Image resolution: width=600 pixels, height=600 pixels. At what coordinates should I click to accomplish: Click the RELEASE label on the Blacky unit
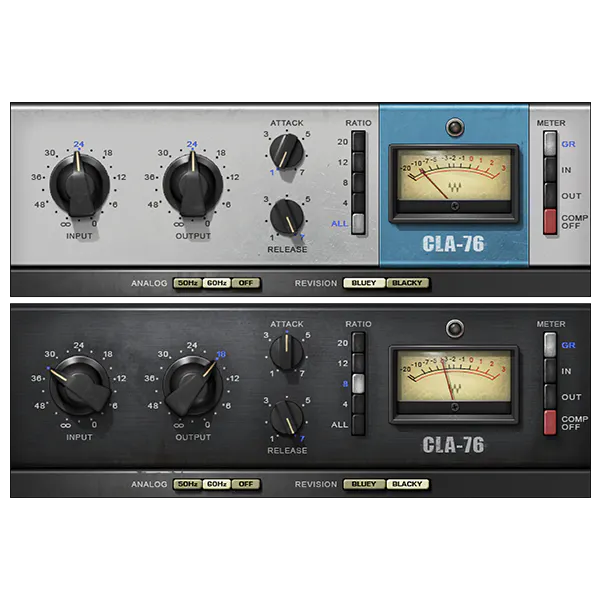(287, 451)
